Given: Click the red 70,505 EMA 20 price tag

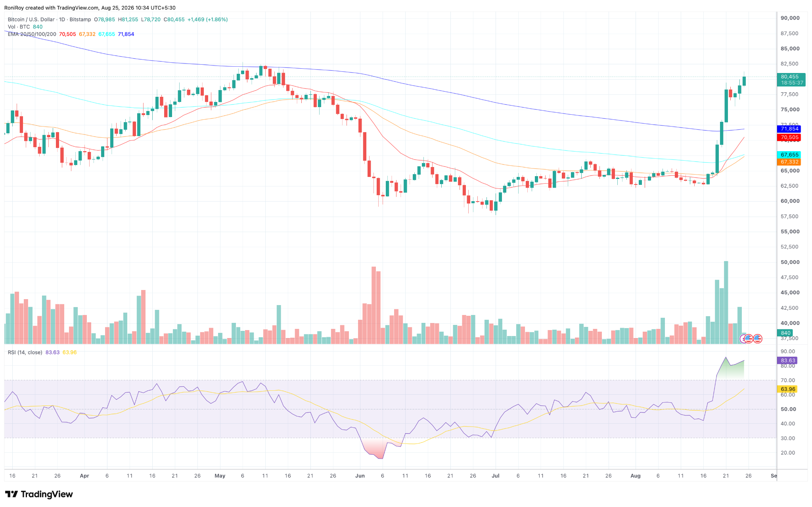Looking at the screenshot, I should 789,138.
